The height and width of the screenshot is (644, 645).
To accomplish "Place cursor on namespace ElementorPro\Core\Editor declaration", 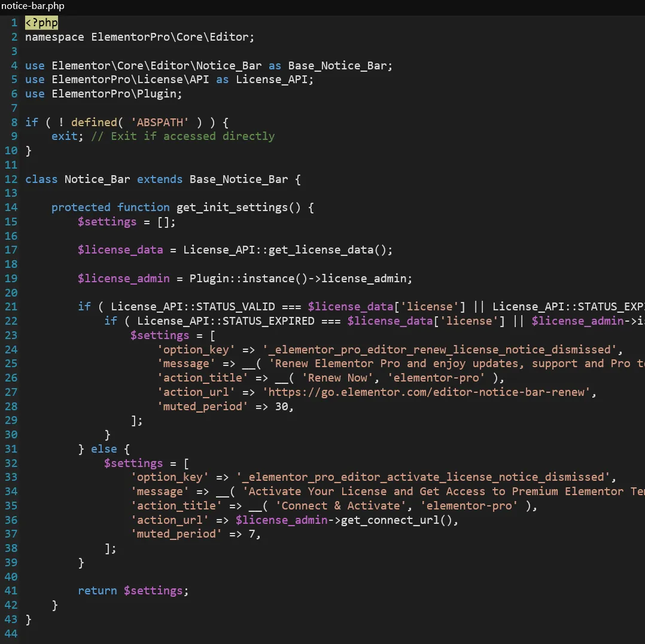I will tap(139, 37).
